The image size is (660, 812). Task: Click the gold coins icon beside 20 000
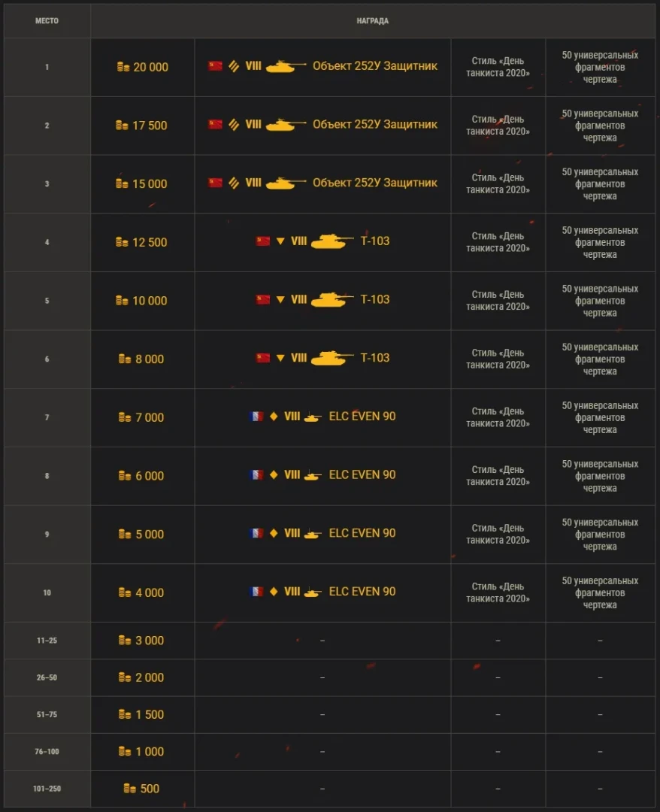click(123, 68)
